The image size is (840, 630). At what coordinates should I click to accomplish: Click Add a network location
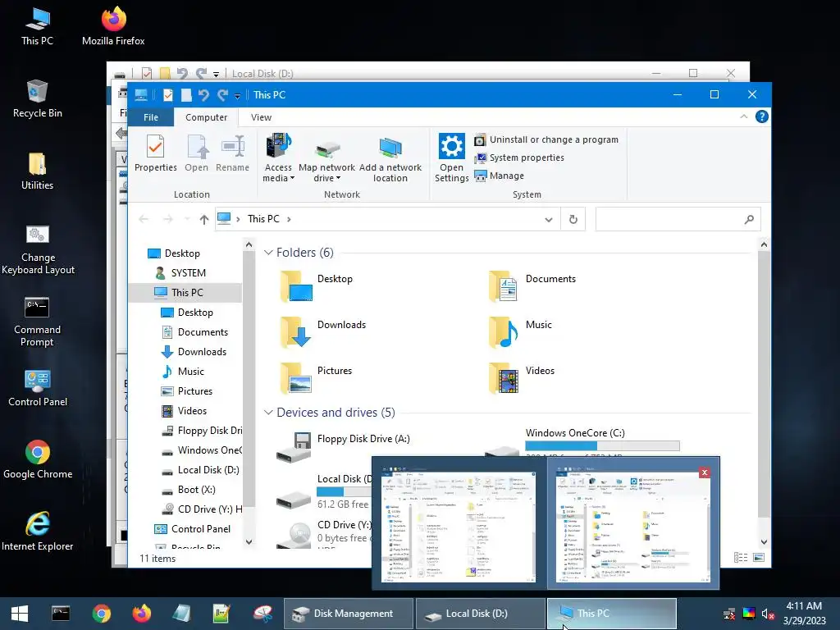tap(390, 158)
